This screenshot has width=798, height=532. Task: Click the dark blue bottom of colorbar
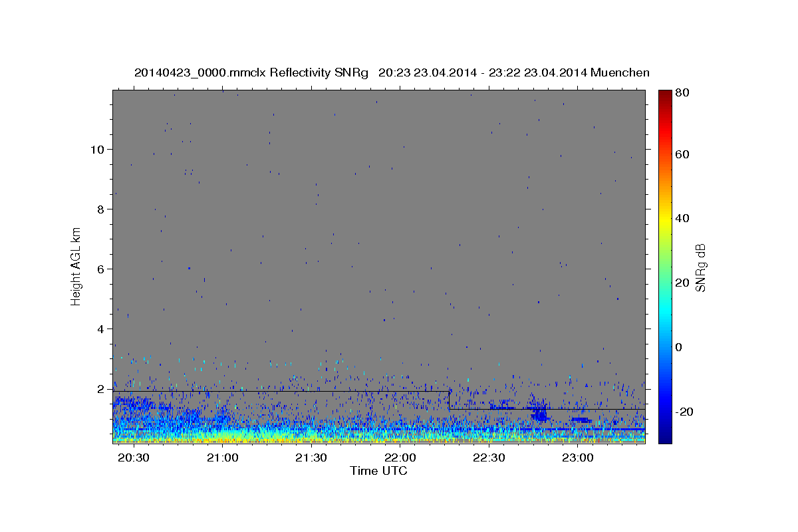(664, 436)
